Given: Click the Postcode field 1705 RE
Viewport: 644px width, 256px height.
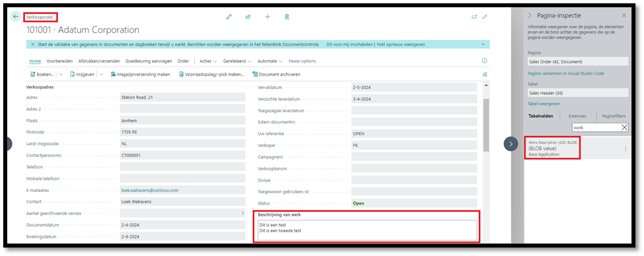Looking at the screenshot, I should coord(182,132).
